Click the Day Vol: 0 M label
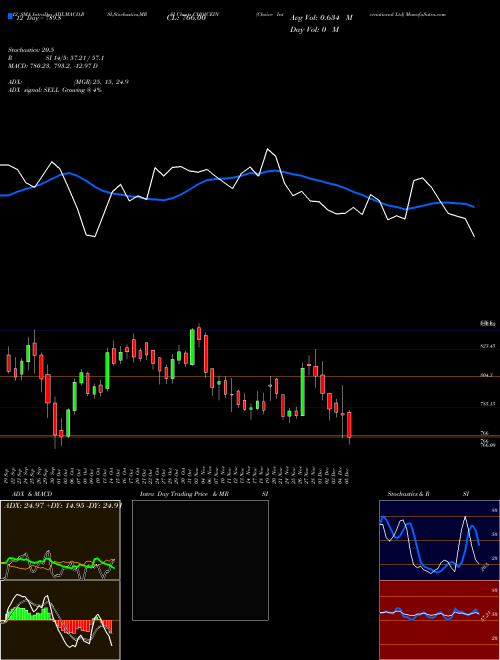 pos(314,29)
